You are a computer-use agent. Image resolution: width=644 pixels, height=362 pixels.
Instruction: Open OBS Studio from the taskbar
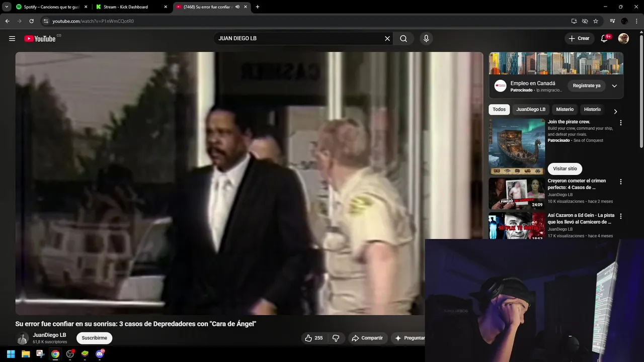70,354
